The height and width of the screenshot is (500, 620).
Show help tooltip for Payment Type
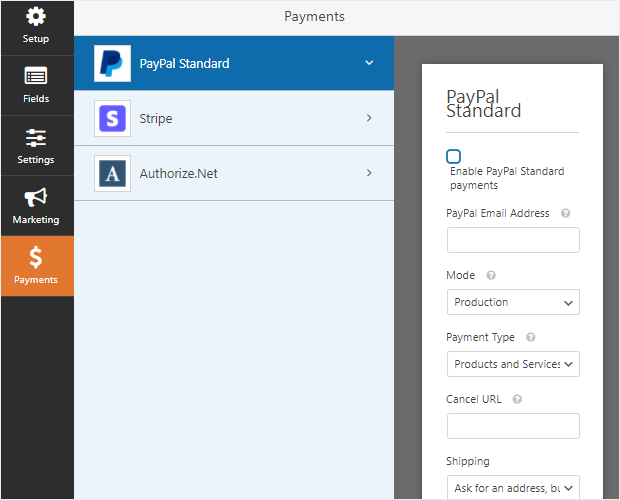531,337
